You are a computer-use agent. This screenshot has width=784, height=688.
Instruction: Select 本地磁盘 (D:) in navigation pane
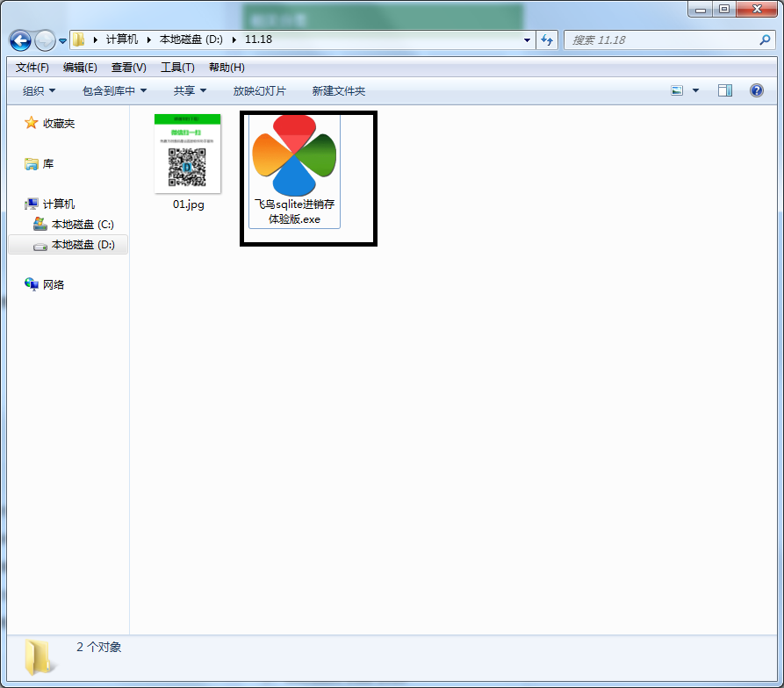83,245
